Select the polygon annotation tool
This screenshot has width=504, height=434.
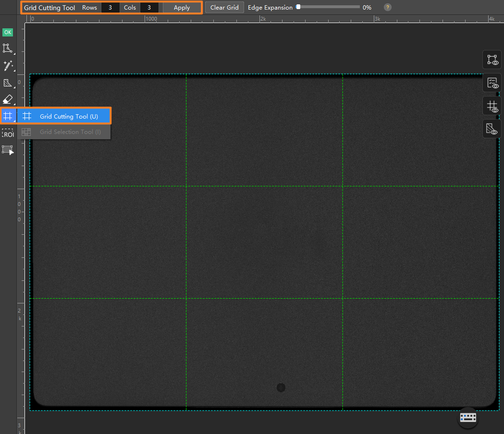[7, 48]
